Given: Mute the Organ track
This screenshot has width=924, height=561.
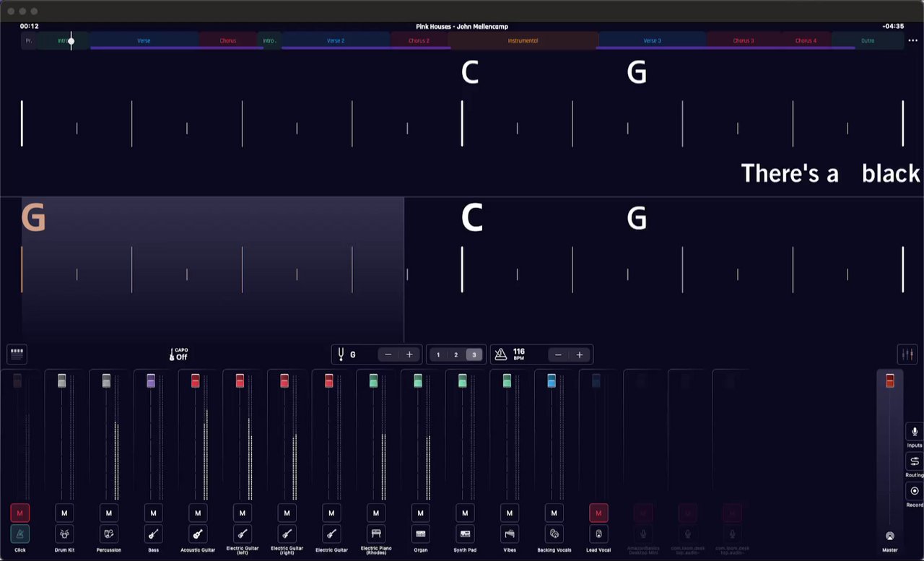Looking at the screenshot, I should pos(421,513).
